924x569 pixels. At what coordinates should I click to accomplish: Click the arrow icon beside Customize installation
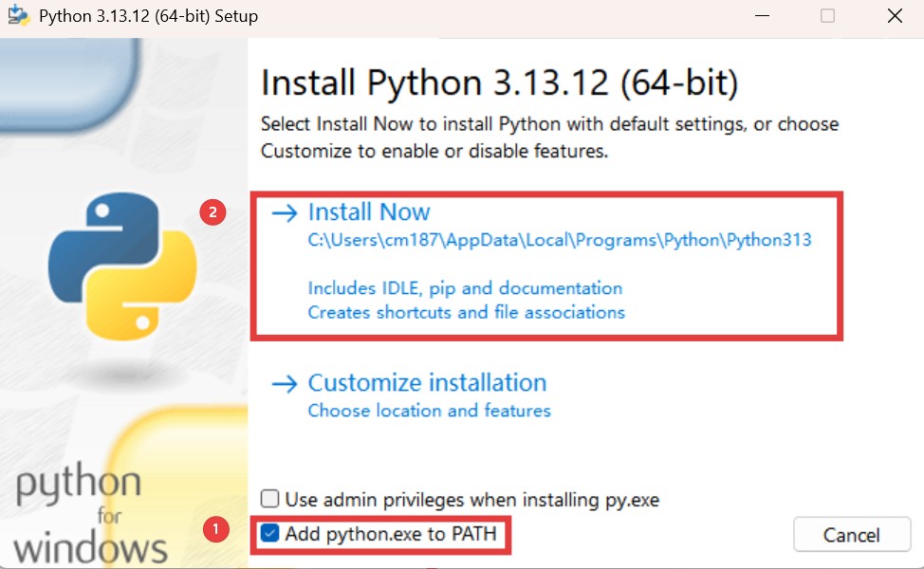[285, 384]
